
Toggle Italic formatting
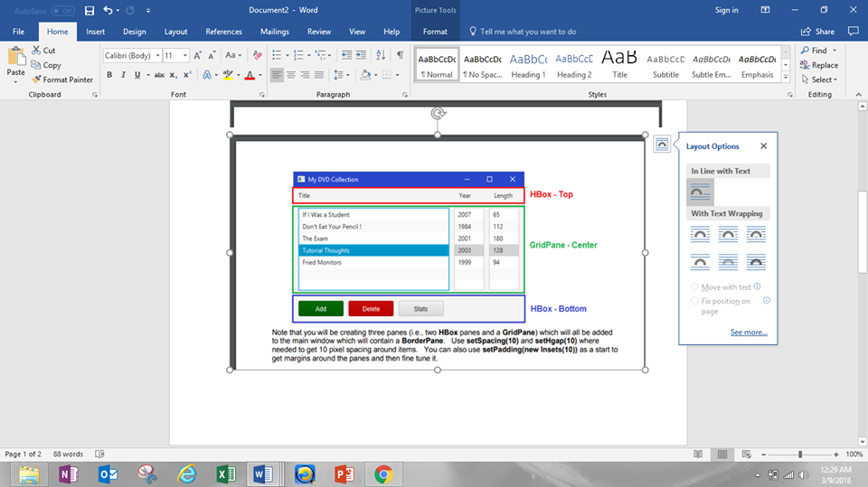click(123, 75)
